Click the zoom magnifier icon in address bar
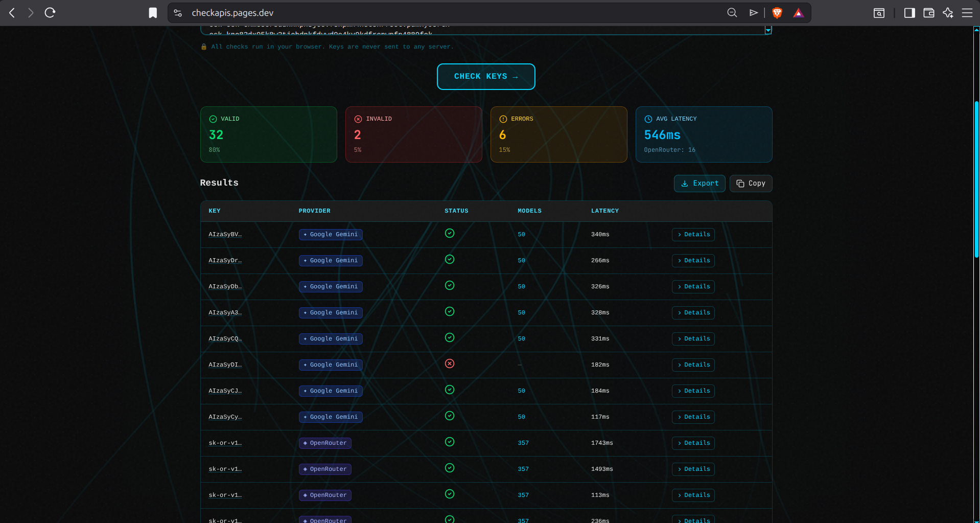 [732, 13]
